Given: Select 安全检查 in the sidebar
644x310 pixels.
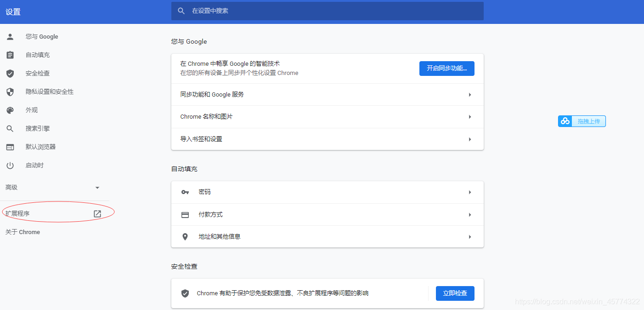Looking at the screenshot, I should tap(38, 74).
